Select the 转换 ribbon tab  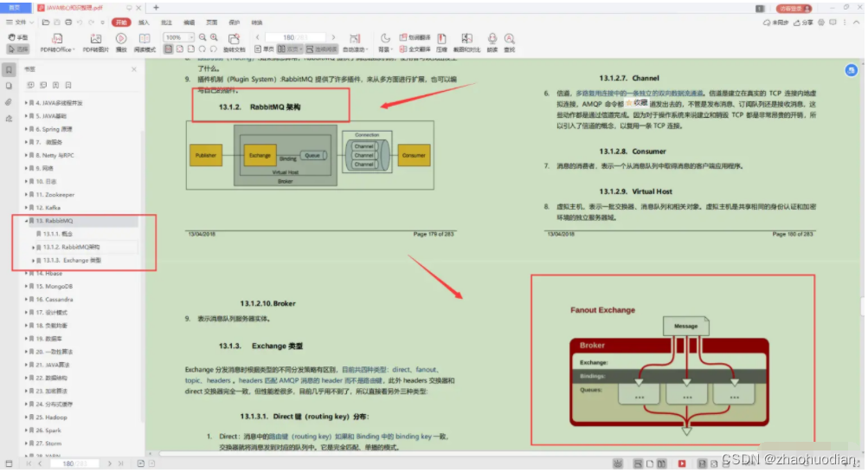point(257,23)
